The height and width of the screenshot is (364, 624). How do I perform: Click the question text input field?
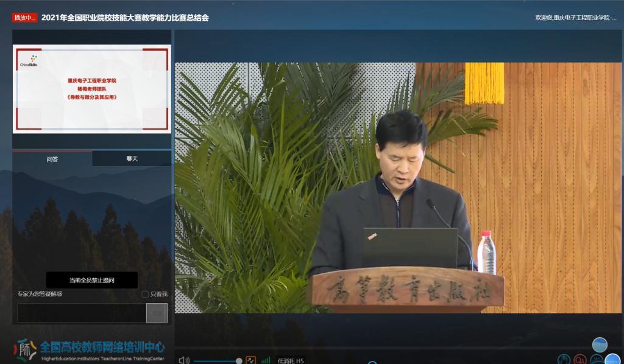pyautogui.click(x=82, y=313)
